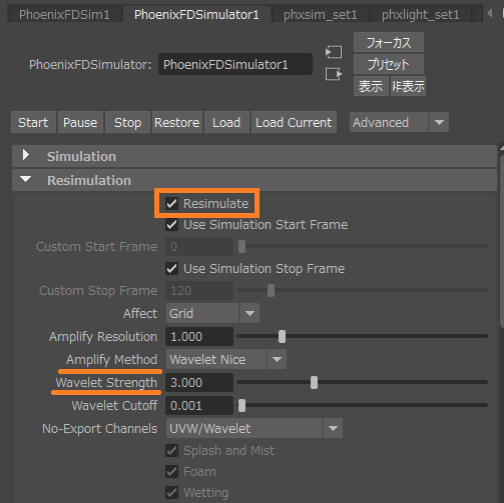
Task: Select the PhoenixFDSimulator1 tab
Action: pyautogui.click(x=196, y=15)
